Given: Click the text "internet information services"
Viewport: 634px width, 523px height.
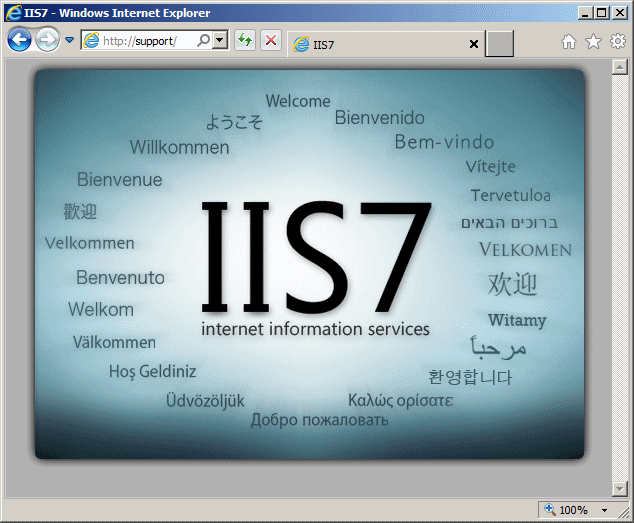Looking at the screenshot, I should click(315, 329).
